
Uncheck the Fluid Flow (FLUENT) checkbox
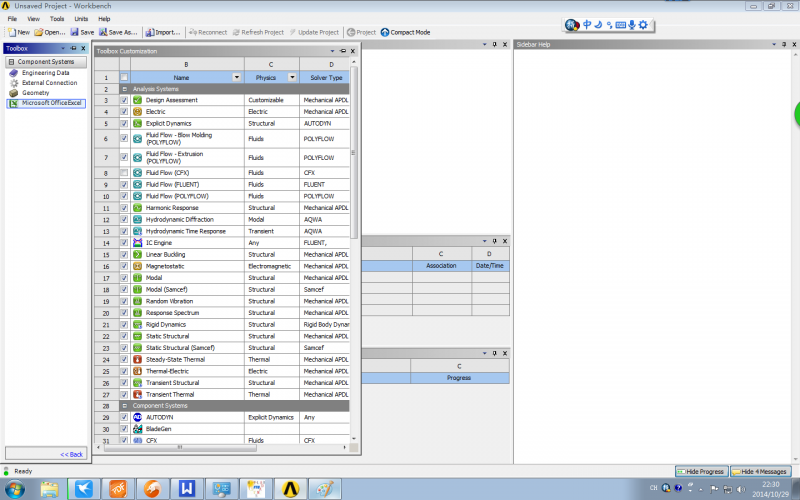click(124, 185)
